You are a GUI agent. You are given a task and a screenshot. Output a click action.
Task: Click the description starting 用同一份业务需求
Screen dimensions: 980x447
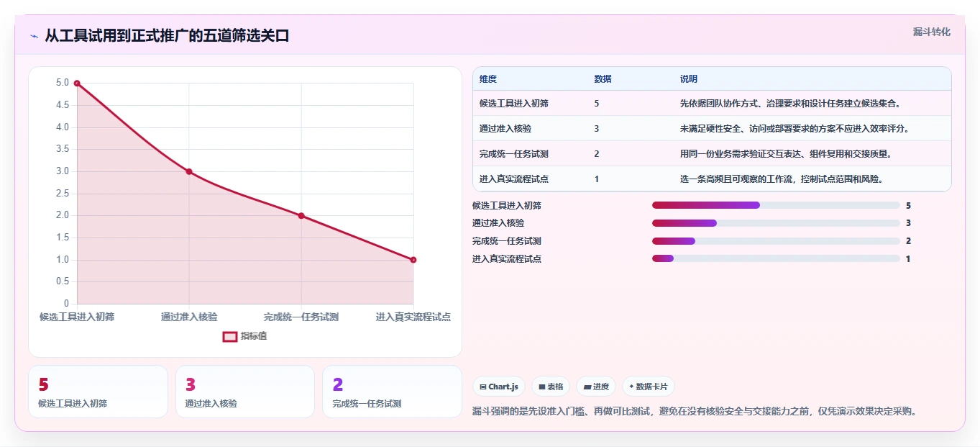click(786, 154)
